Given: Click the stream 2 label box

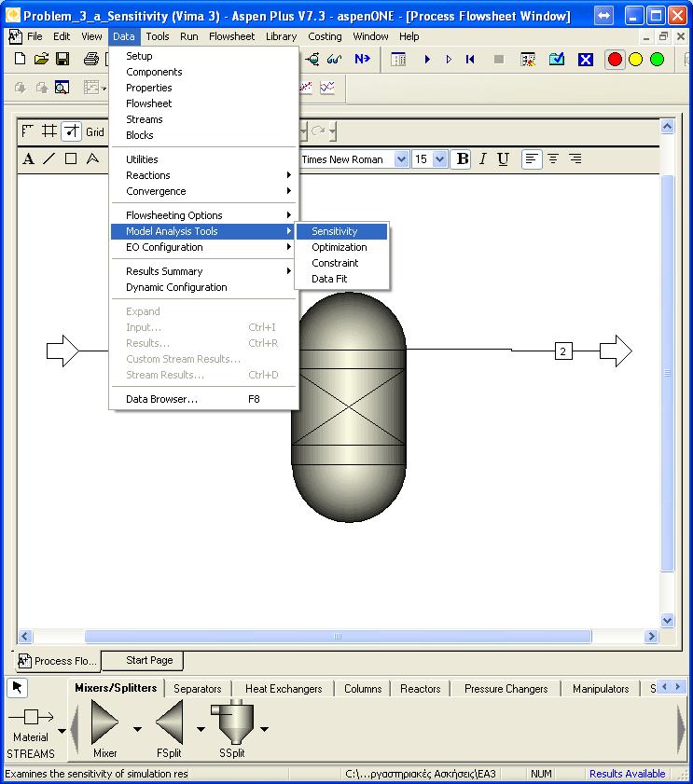Looking at the screenshot, I should pyautogui.click(x=563, y=351).
